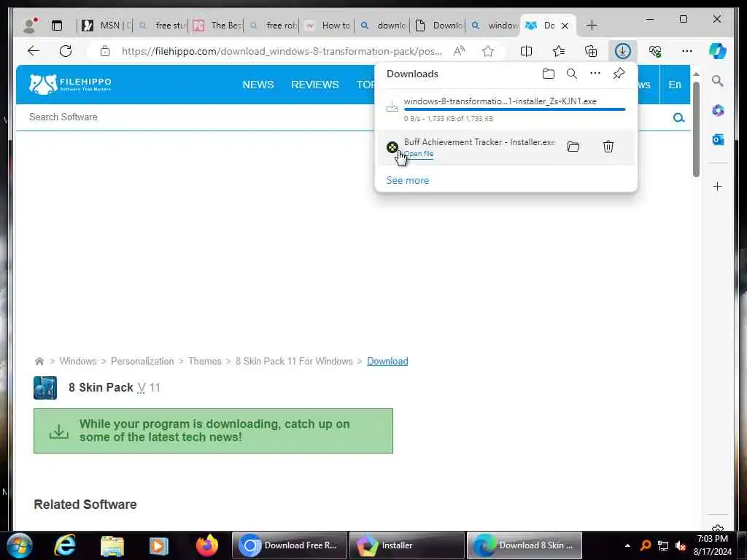Launch Firefox from the taskbar
This screenshot has height=560, width=747.
click(207, 545)
